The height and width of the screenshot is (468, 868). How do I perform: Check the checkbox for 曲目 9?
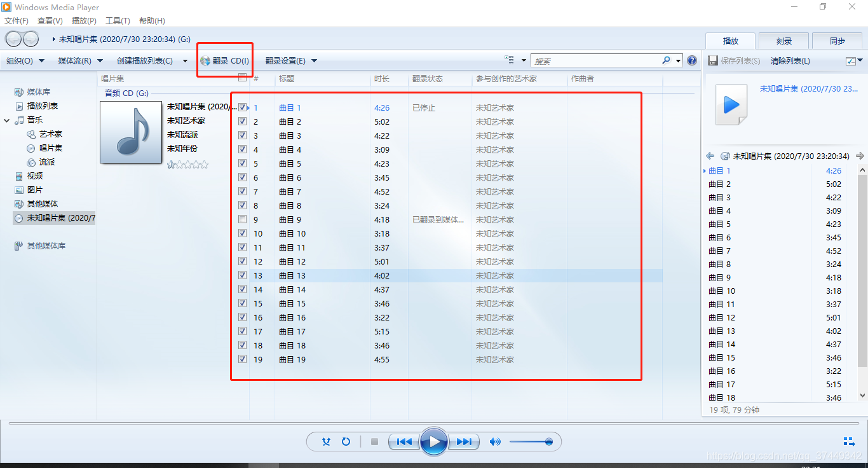242,219
